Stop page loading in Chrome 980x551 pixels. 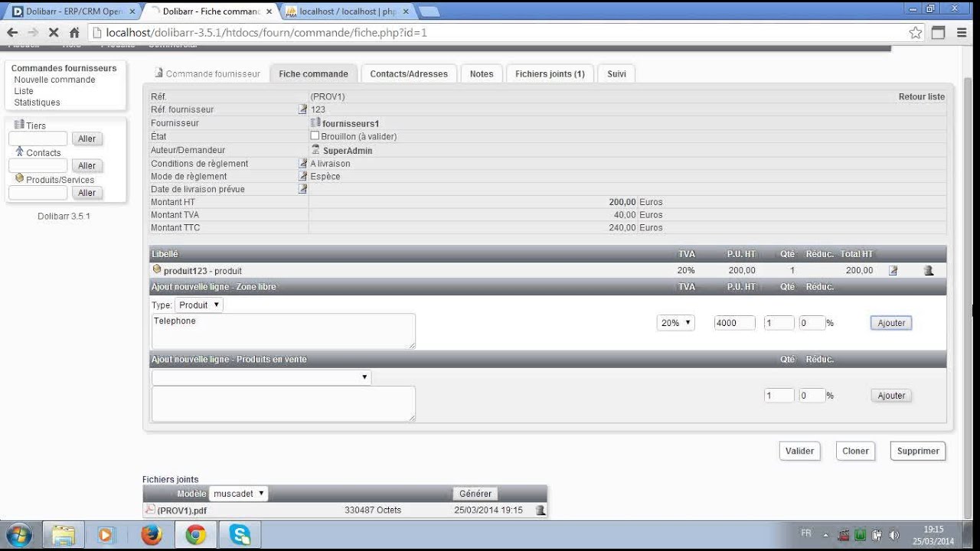point(54,33)
